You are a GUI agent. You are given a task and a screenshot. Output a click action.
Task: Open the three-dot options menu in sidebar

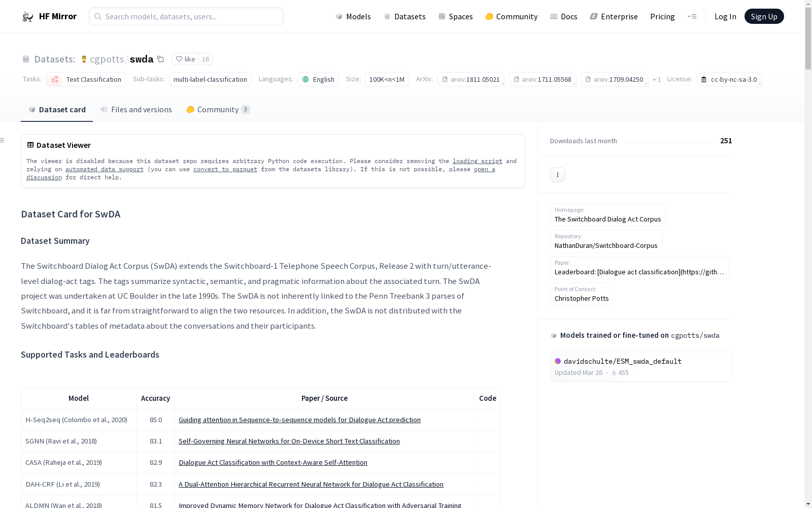pyautogui.click(x=558, y=175)
